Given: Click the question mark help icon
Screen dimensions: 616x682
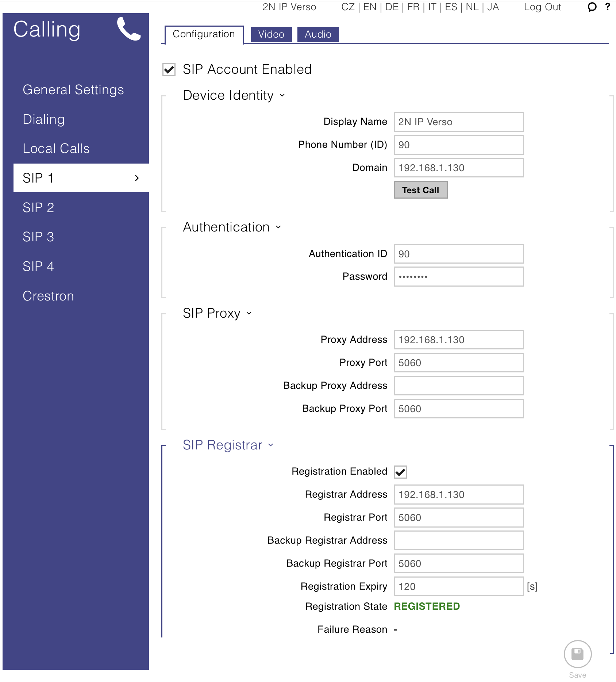Looking at the screenshot, I should [x=608, y=7].
